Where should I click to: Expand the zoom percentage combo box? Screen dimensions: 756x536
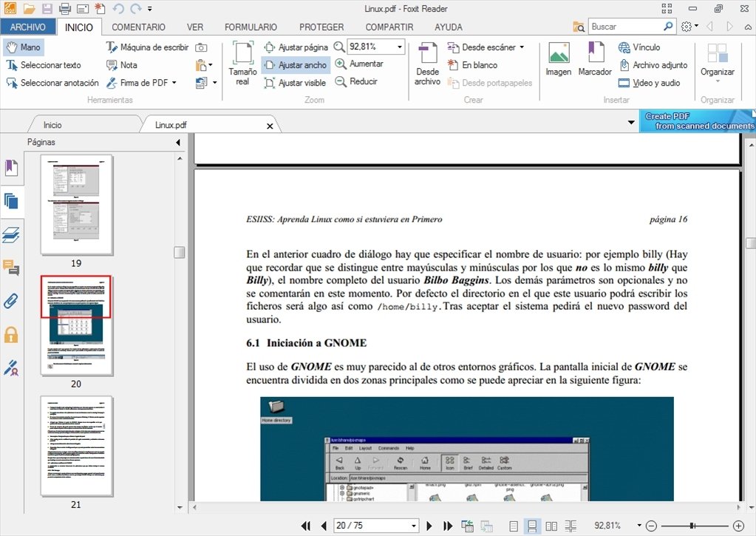tap(400, 47)
